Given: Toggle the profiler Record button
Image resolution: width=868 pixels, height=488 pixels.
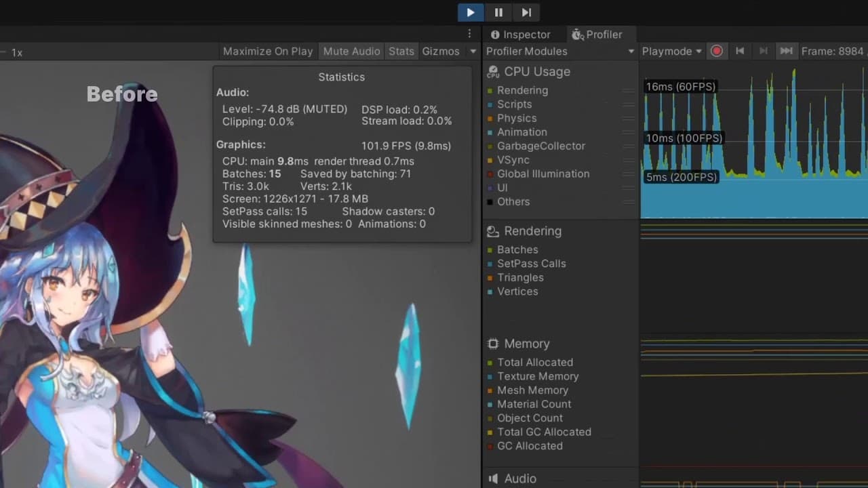Looking at the screenshot, I should tap(717, 51).
